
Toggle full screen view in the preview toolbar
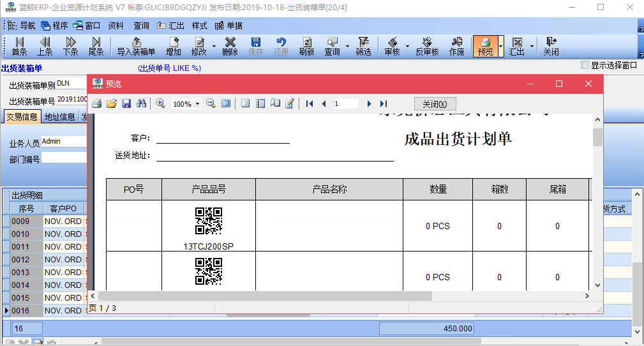coord(225,103)
